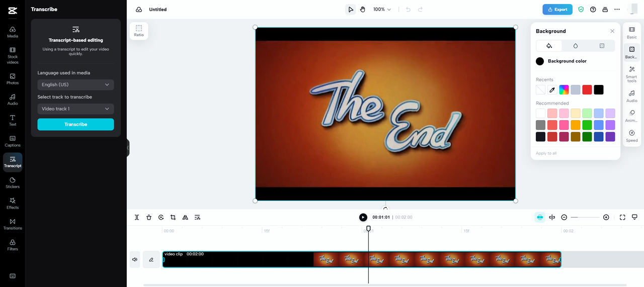Switch to Background properties tab
Screen dimensions: 644x287
point(632,53)
